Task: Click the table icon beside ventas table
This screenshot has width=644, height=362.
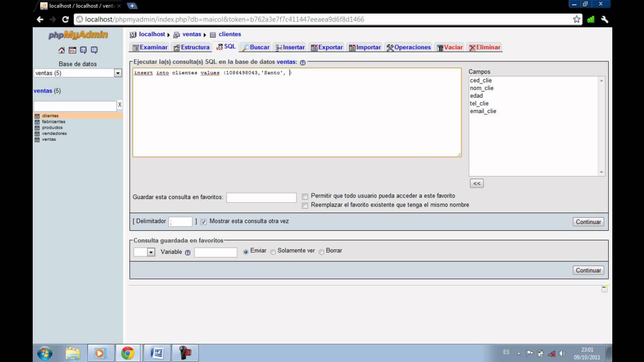Action: 37,140
